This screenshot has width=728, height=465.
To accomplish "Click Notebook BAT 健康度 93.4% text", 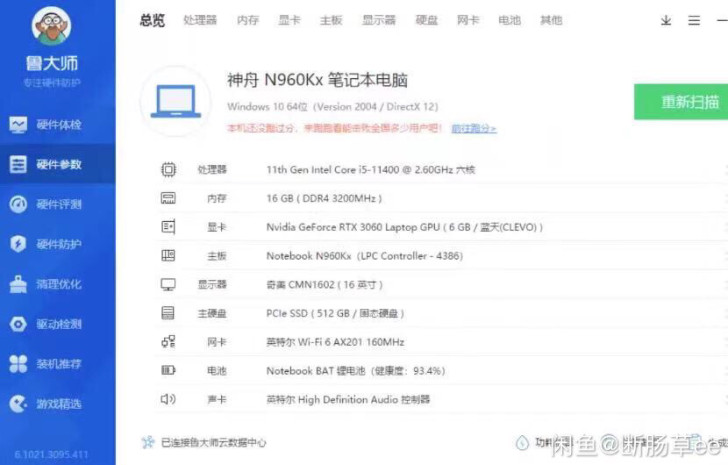I will 356,371.
